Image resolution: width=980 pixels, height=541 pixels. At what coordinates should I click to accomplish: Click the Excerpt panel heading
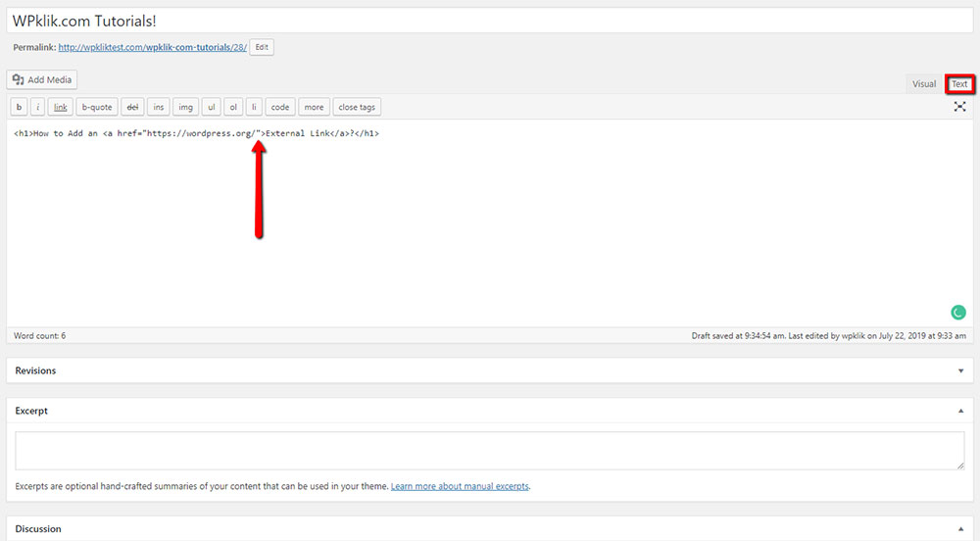[x=31, y=411]
